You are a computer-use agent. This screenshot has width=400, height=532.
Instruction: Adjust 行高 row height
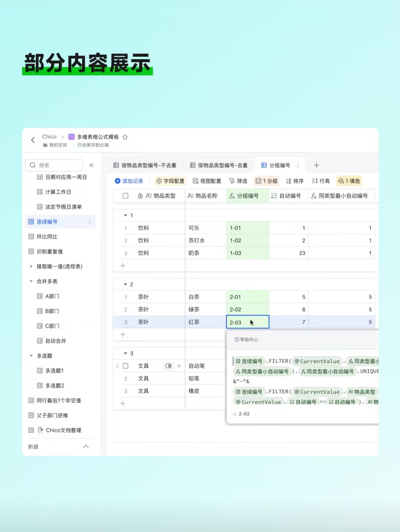point(321,181)
